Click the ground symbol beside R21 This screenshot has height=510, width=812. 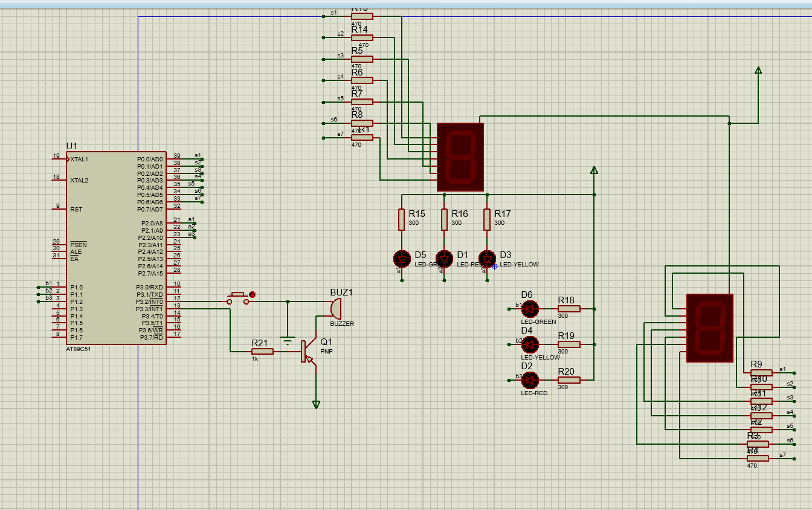[x=288, y=340]
